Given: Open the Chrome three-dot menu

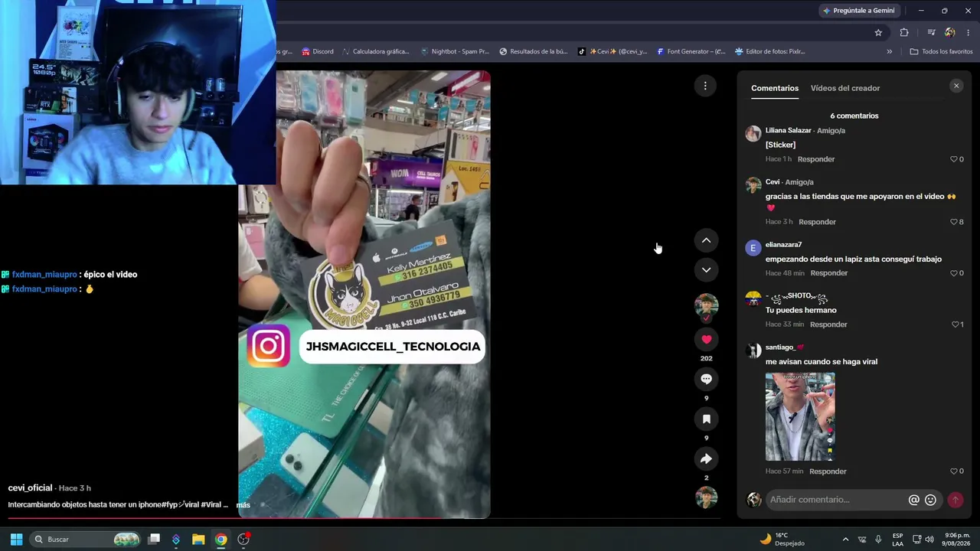Looking at the screenshot, I should (x=969, y=32).
